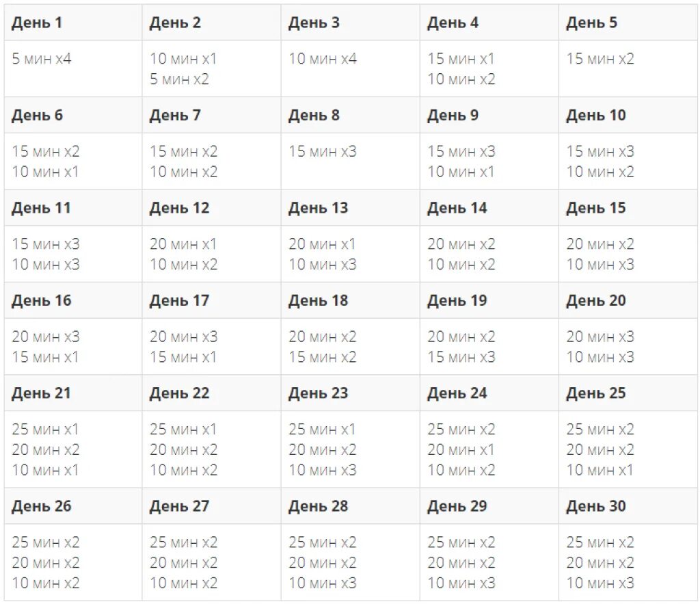
Task: Select the День 1 header cell
Action: tap(73, 23)
